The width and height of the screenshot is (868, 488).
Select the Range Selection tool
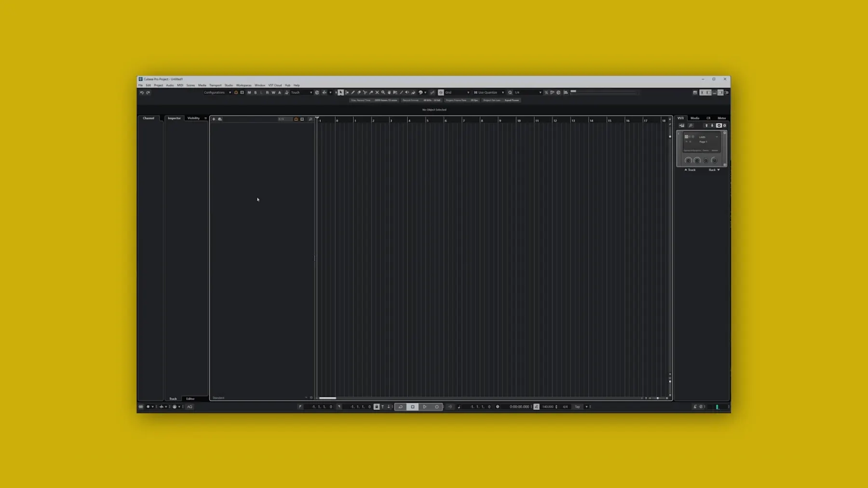(347, 92)
